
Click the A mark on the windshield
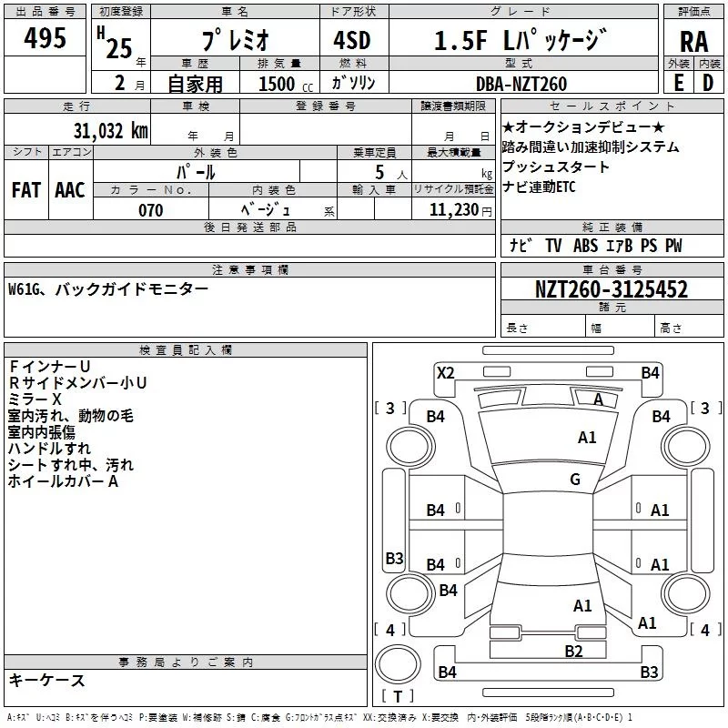[x=598, y=399]
